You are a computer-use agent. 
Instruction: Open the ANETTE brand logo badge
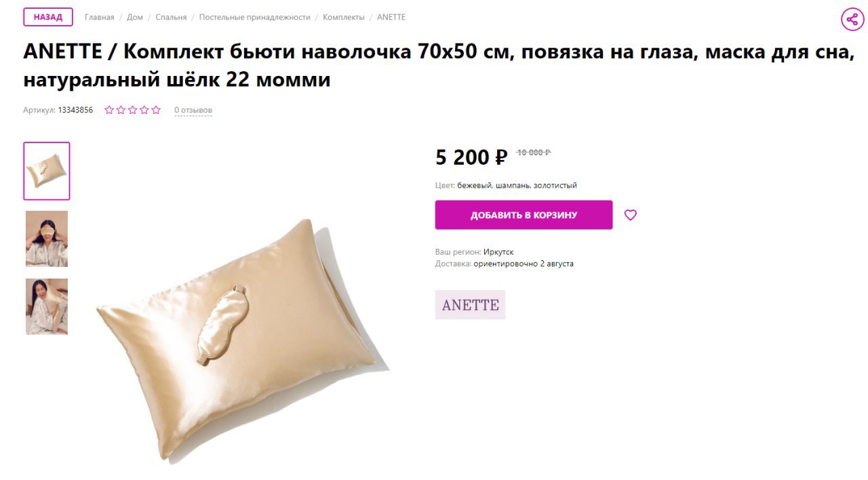click(470, 305)
